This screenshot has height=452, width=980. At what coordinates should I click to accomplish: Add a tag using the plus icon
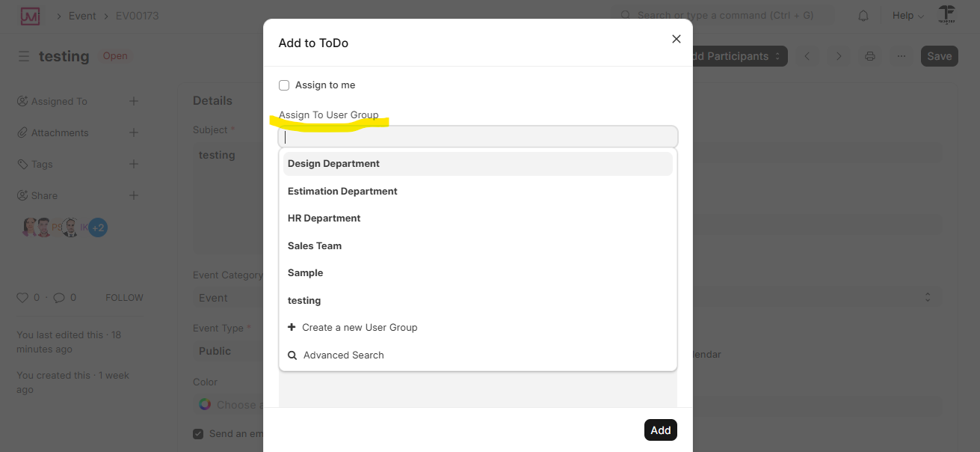134,164
